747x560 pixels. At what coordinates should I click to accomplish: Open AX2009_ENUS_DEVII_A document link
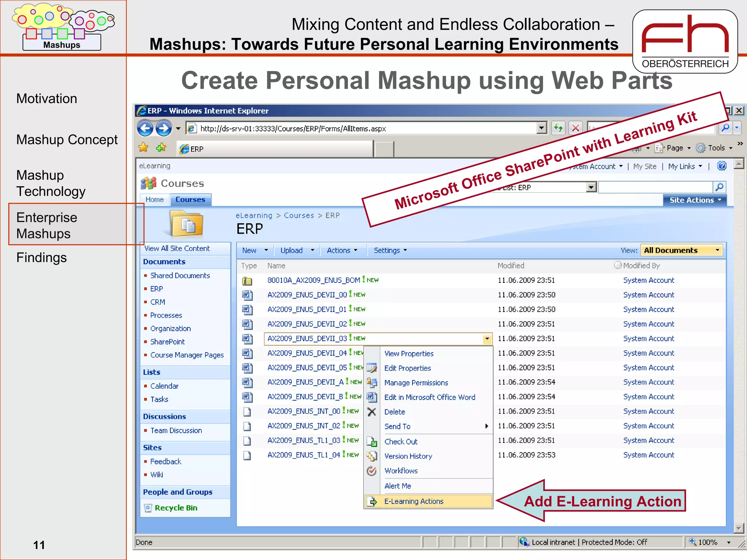pos(306,382)
